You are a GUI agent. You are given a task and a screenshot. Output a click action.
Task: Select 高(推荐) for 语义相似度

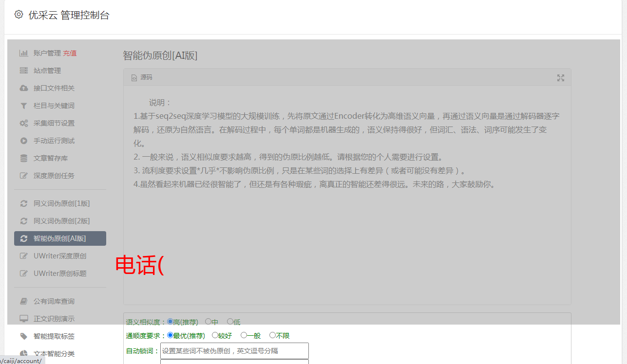point(170,322)
